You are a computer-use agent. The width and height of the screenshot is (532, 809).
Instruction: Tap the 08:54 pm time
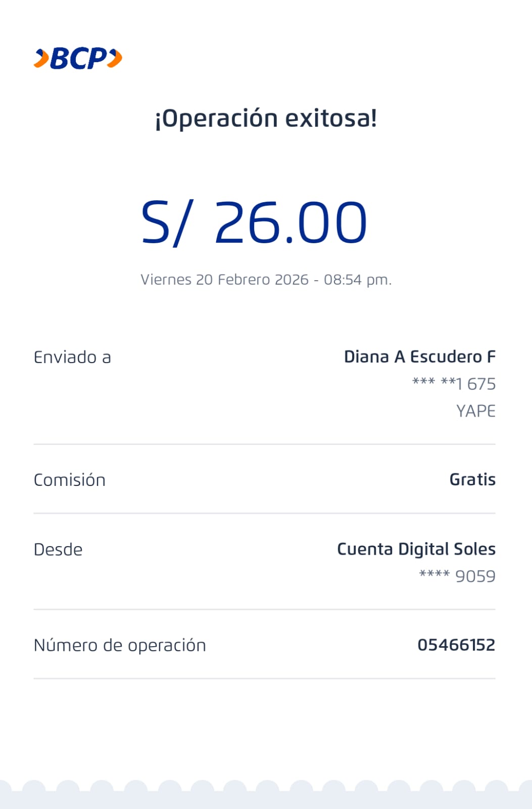[357, 280]
